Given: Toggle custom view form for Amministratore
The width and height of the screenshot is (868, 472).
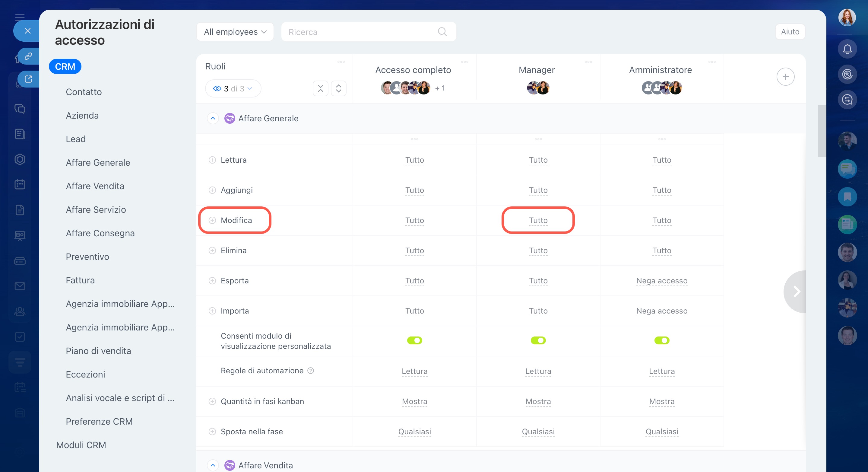Looking at the screenshot, I should pos(661,340).
